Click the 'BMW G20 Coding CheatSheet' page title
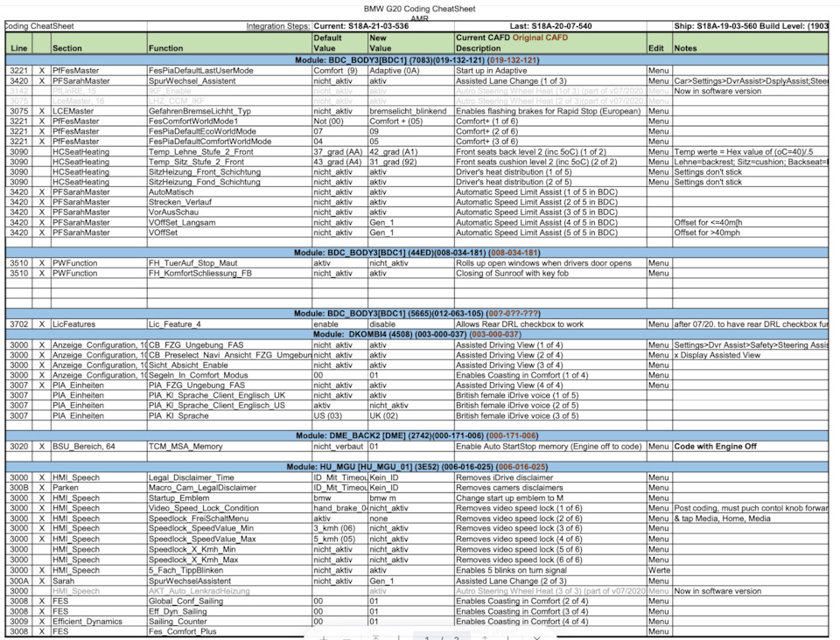Image resolution: width=840 pixels, height=640 pixels. tap(419, 9)
